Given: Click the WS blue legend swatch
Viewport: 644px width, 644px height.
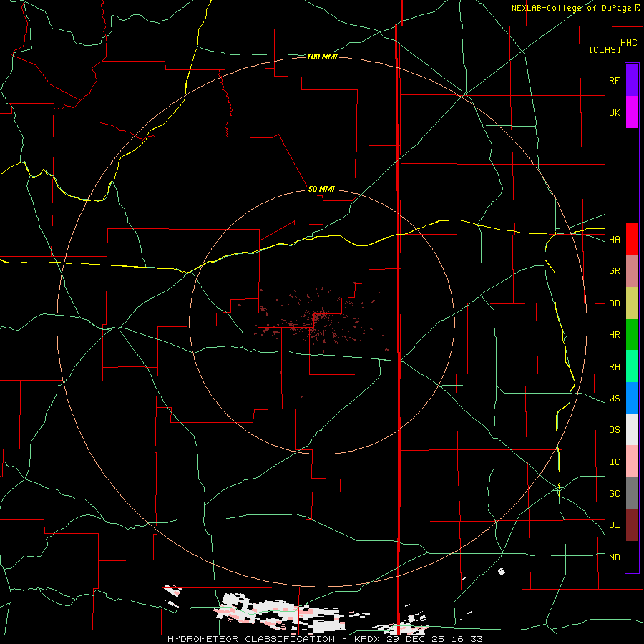Looking at the screenshot, I should click(632, 398).
